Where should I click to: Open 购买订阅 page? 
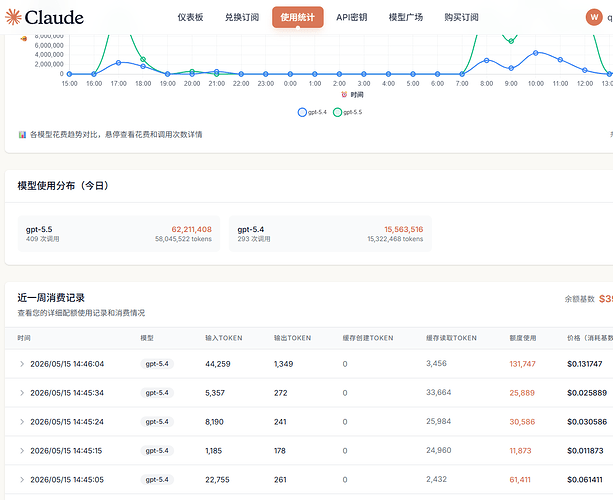click(461, 17)
